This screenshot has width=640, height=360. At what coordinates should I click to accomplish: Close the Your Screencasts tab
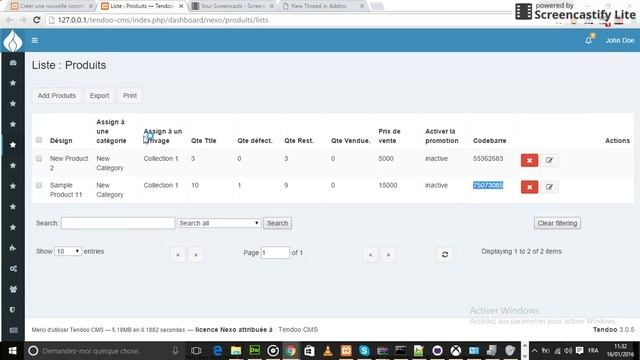pos(271,6)
